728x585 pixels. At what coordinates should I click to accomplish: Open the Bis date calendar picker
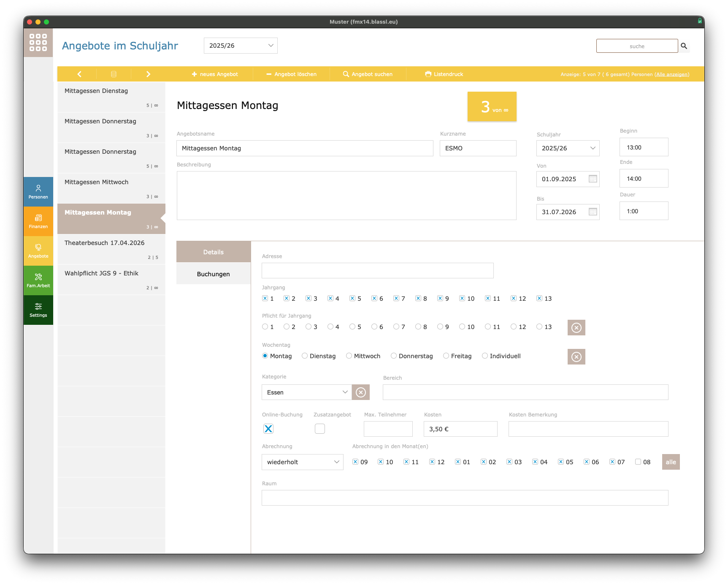coord(593,212)
